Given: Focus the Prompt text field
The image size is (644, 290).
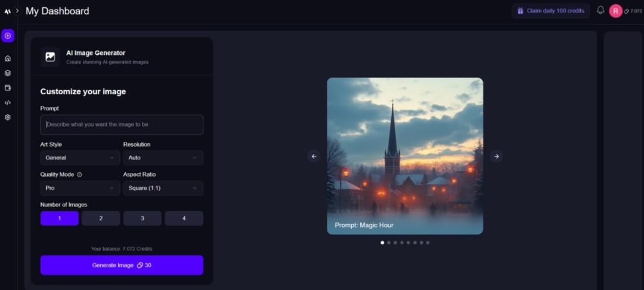Looking at the screenshot, I should tap(122, 125).
